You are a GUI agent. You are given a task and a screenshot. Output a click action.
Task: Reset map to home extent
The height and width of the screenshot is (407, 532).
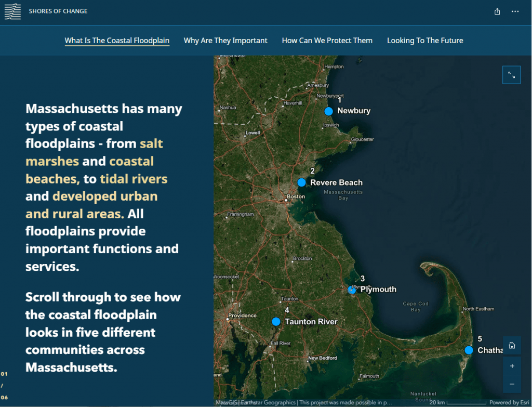pos(512,346)
